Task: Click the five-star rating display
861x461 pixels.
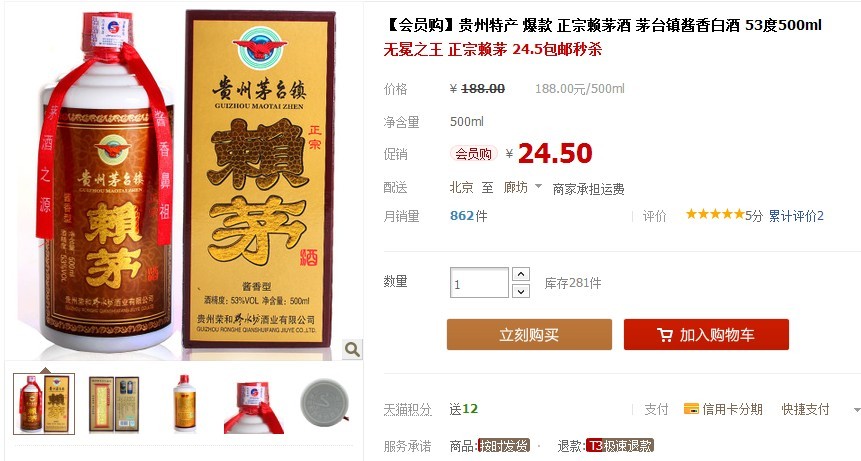Action: click(x=715, y=214)
